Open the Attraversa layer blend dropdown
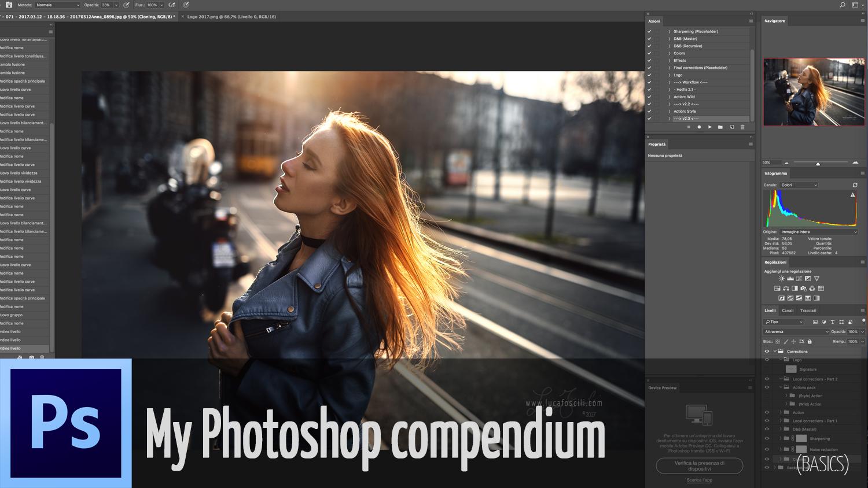This screenshot has height=488, width=868. coord(796,332)
